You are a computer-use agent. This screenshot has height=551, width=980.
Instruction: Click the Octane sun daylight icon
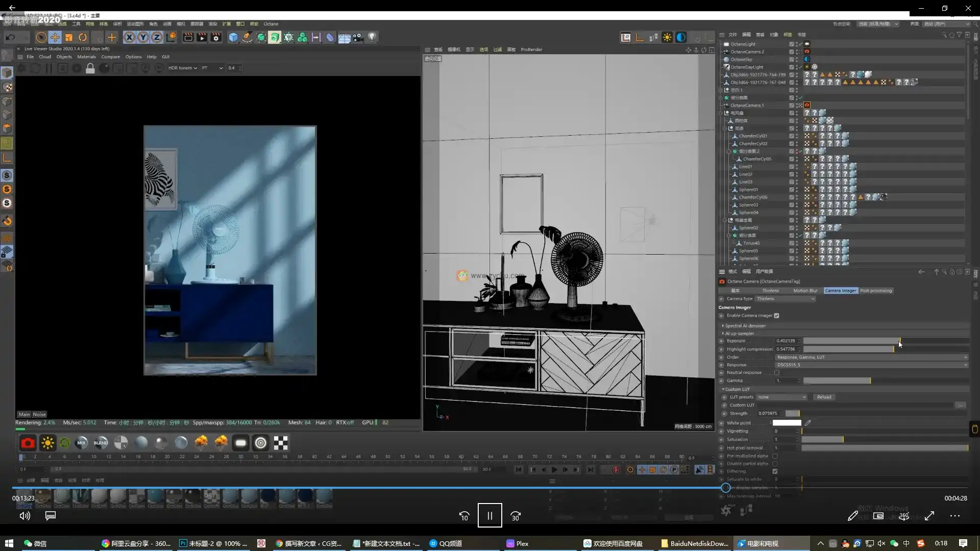point(47,443)
